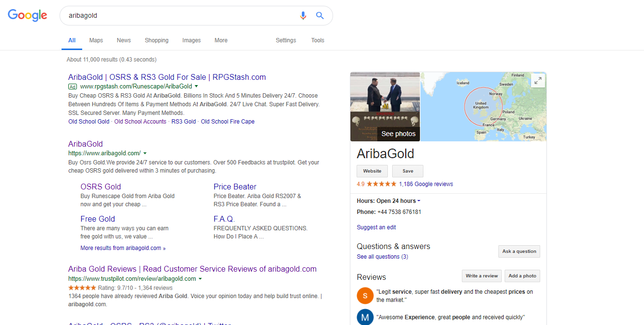Click the trustpilot.com/review/aribagold.com URL text

click(x=132, y=279)
